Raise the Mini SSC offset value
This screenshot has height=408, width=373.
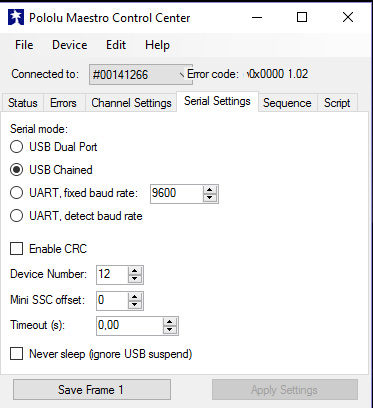135,297
